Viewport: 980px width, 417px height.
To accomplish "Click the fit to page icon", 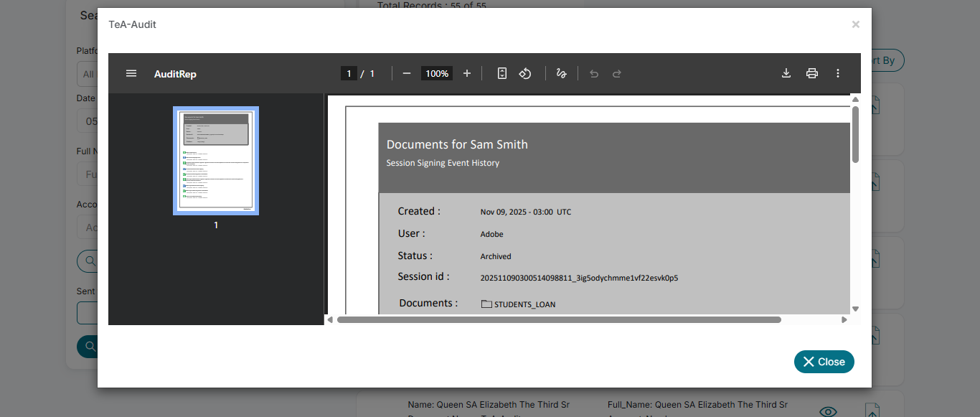I will pyautogui.click(x=502, y=73).
